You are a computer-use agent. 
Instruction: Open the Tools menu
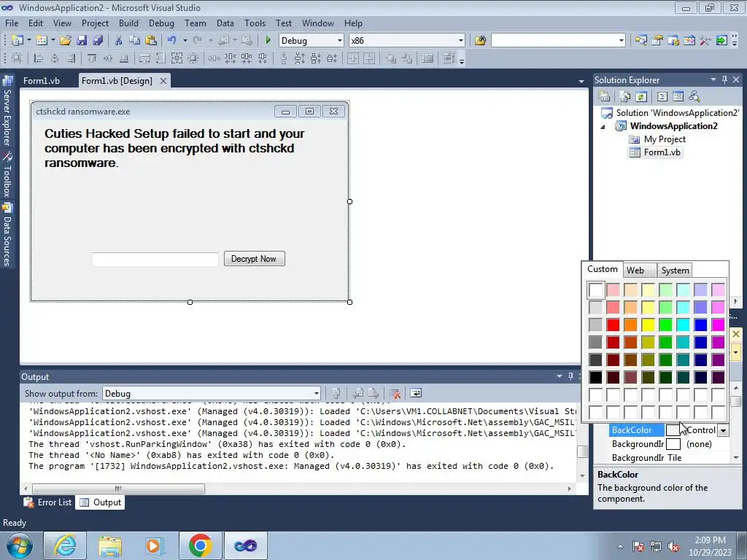[x=255, y=23]
